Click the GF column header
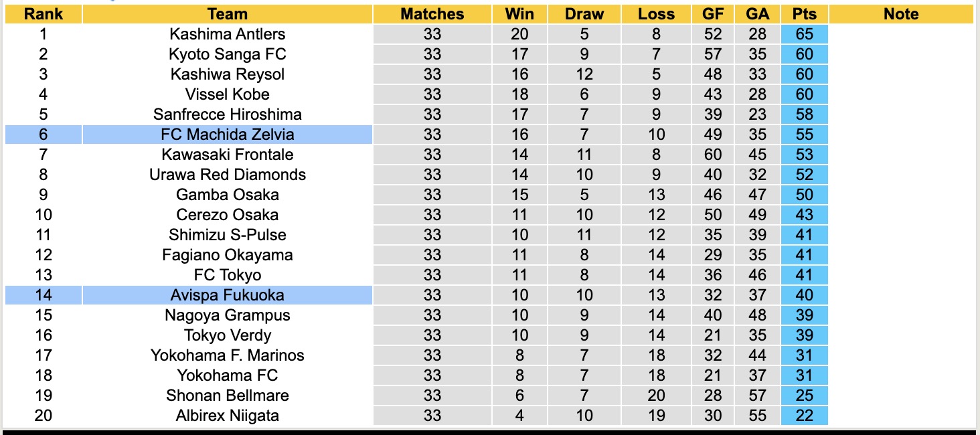Screen dimensions: 980x435 [713, 14]
